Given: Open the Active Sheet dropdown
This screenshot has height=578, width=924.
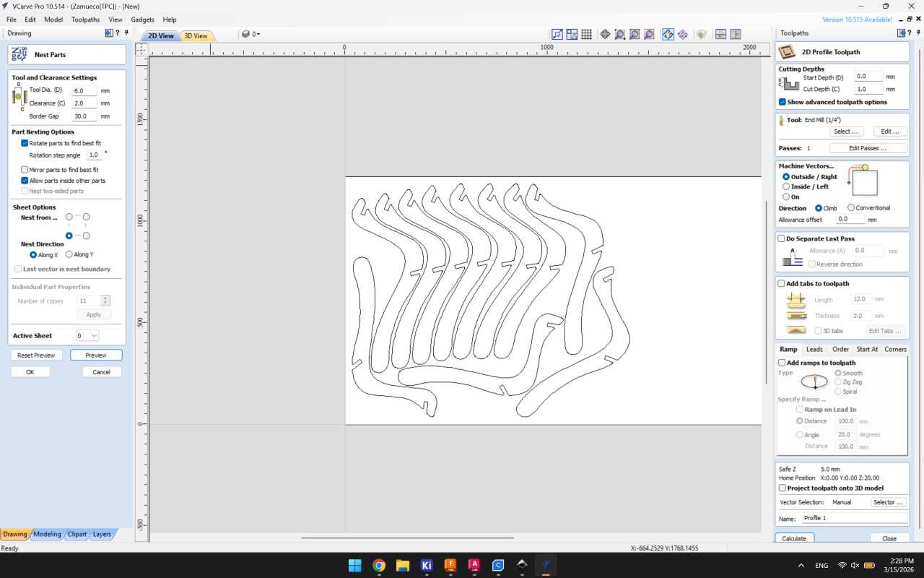Looking at the screenshot, I should (x=87, y=335).
